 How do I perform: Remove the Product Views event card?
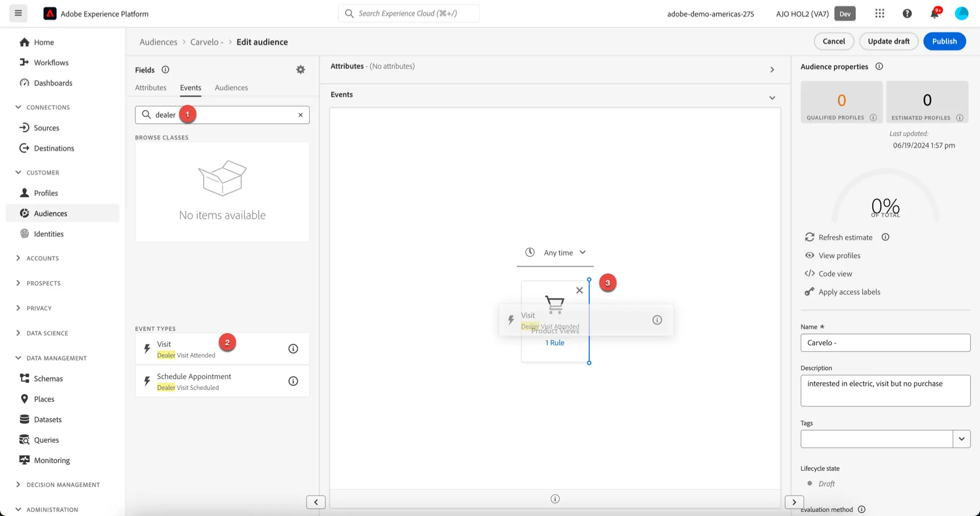(579, 290)
